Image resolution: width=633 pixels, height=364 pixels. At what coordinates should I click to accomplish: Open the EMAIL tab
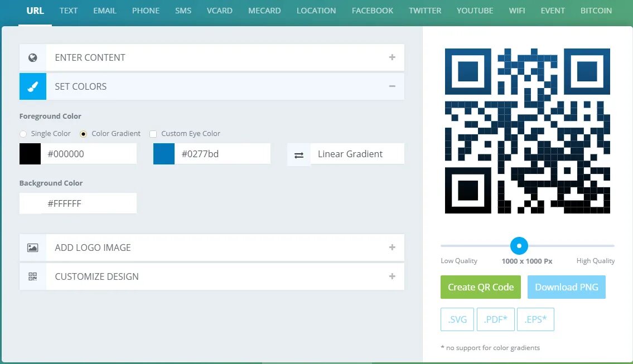pos(105,11)
